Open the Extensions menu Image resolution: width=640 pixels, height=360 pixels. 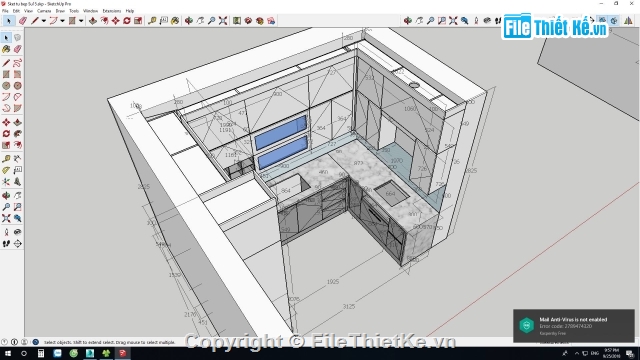click(111, 11)
